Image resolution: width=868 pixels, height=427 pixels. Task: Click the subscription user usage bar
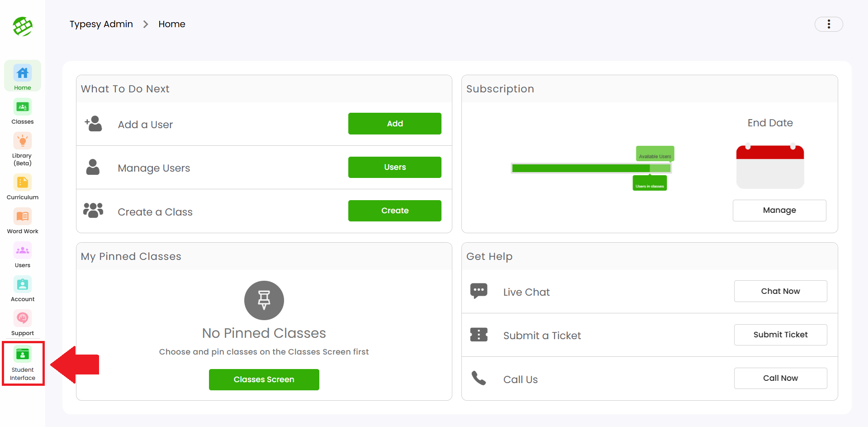[591, 168]
